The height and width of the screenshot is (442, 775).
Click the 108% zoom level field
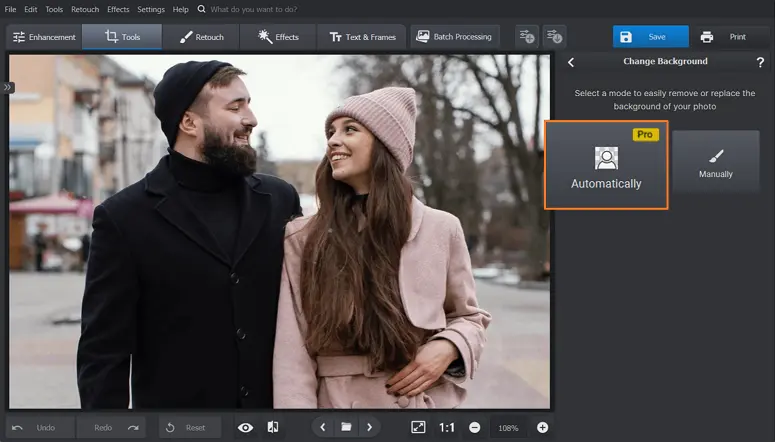click(508, 428)
